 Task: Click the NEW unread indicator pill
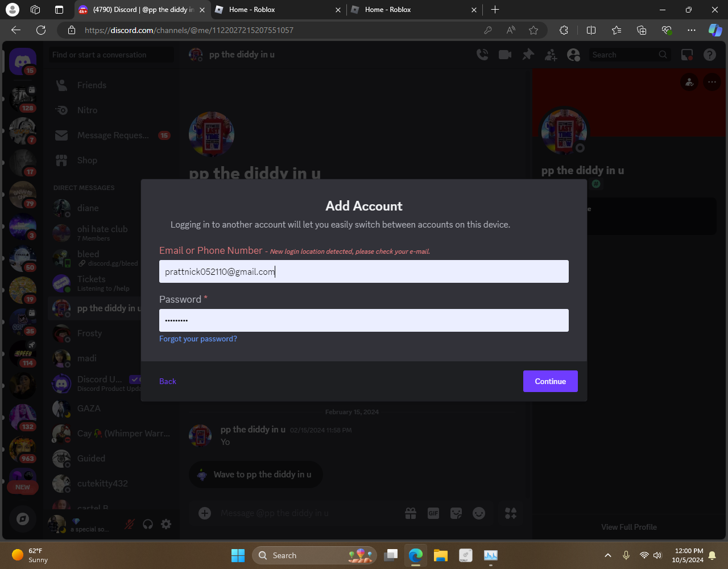(x=23, y=487)
